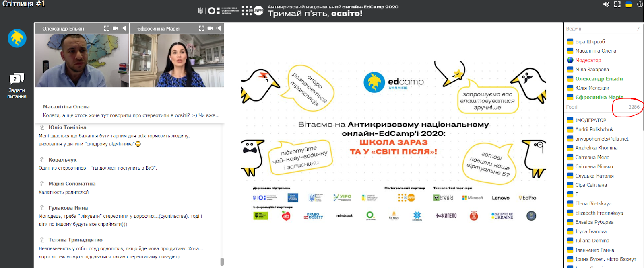Mute the room sound with the top speaker icon
Screen dimensions: 644x268
pyautogui.click(x=606, y=4)
